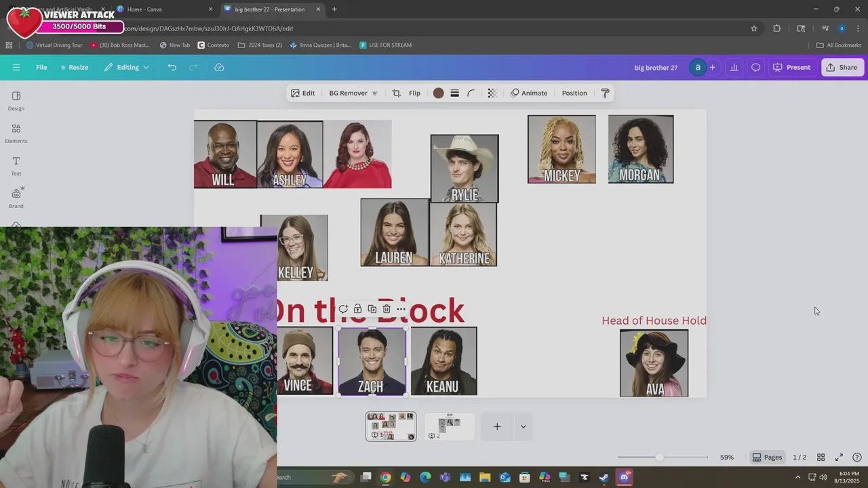Expand the Editing mode dropdown
Screen dimensions: 868x488
127,67
